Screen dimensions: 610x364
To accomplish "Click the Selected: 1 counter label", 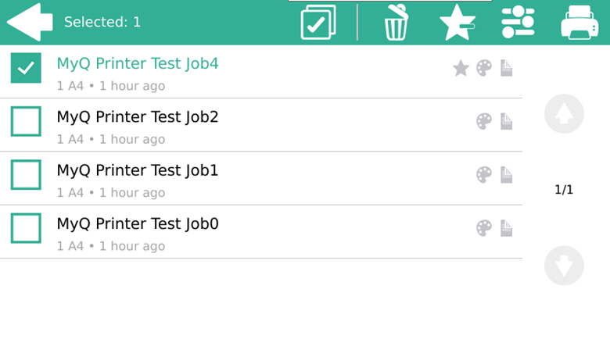I will (102, 22).
